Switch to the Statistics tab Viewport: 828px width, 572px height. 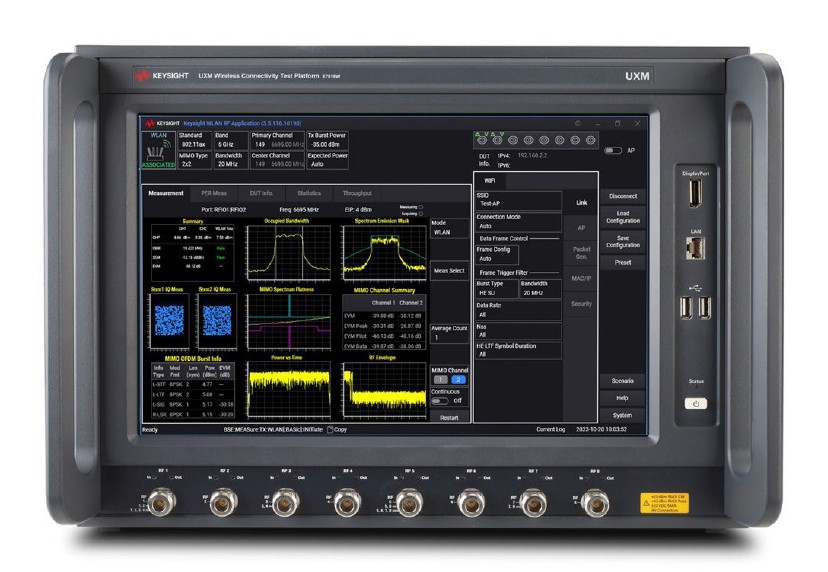point(309,193)
